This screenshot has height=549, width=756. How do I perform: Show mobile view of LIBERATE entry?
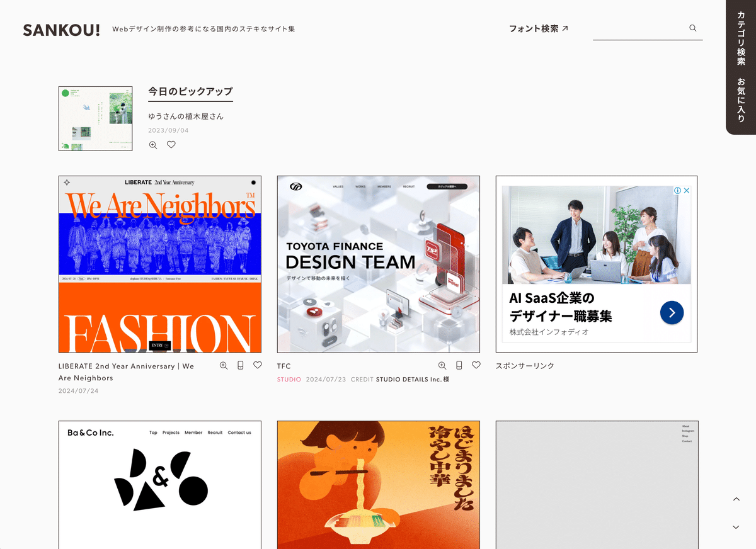click(241, 365)
